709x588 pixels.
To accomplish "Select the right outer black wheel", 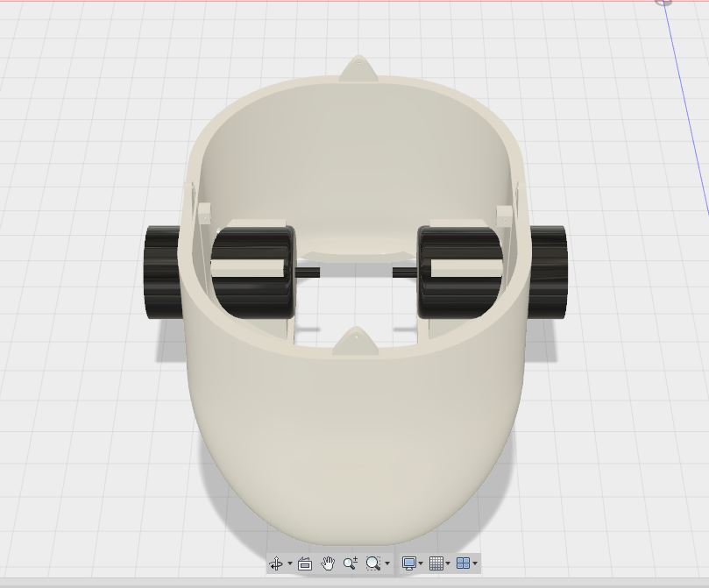I will click(547, 273).
